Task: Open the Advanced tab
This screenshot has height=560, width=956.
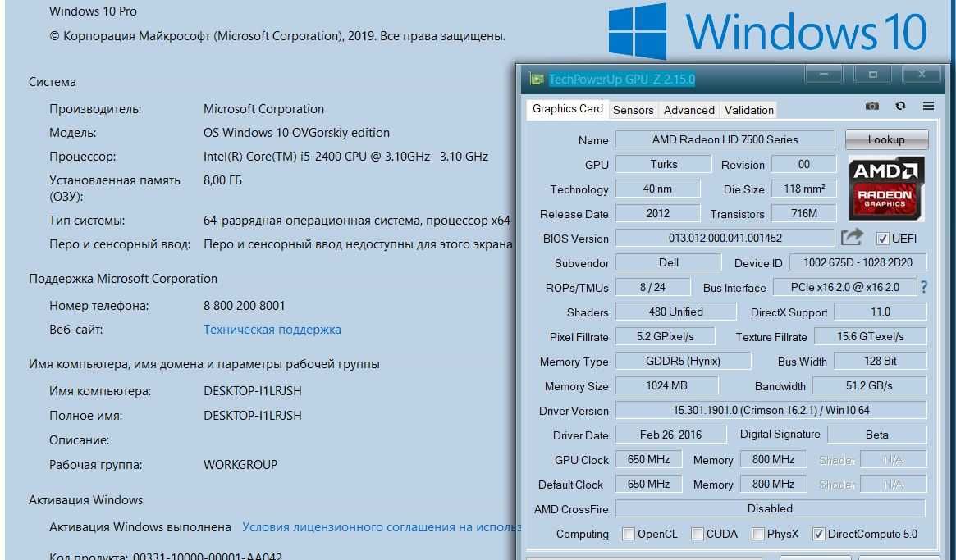Action: click(689, 111)
